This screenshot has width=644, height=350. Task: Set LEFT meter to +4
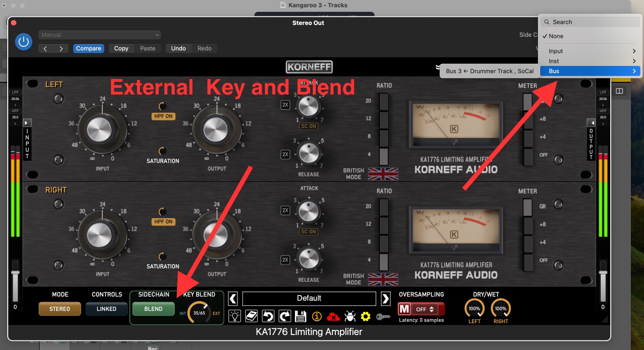pos(527,138)
